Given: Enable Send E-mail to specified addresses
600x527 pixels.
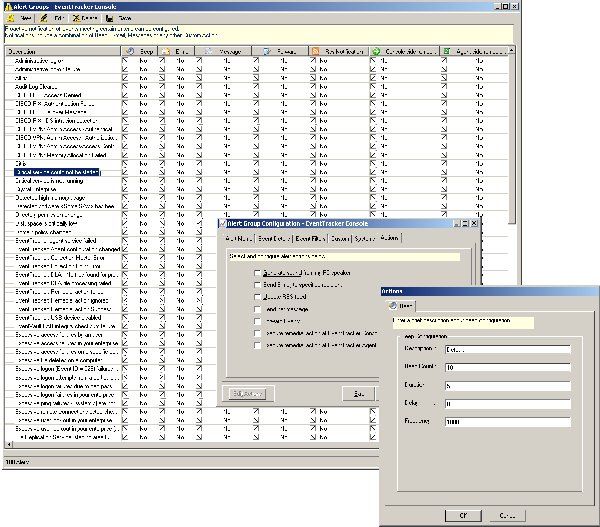Looking at the screenshot, I should pyautogui.click(x=257, y=285).
